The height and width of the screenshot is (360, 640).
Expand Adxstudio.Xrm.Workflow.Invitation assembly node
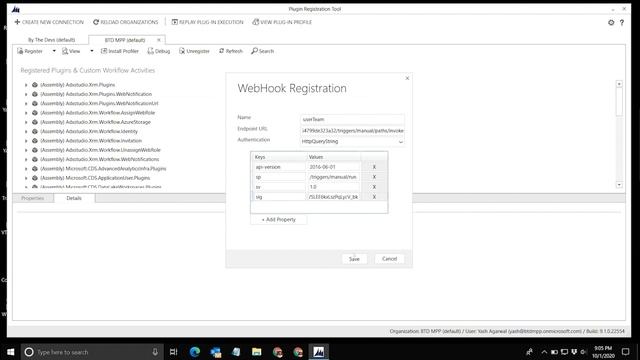[26, 141]
